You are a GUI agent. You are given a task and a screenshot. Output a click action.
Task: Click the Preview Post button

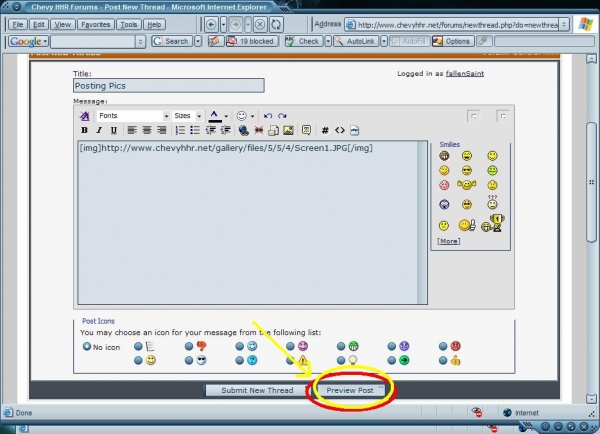(x=351, y=390)
